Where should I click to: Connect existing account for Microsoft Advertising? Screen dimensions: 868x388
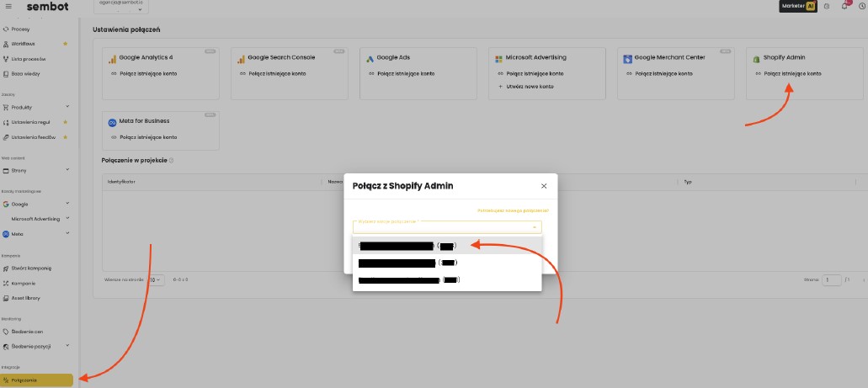click(535, 73)
